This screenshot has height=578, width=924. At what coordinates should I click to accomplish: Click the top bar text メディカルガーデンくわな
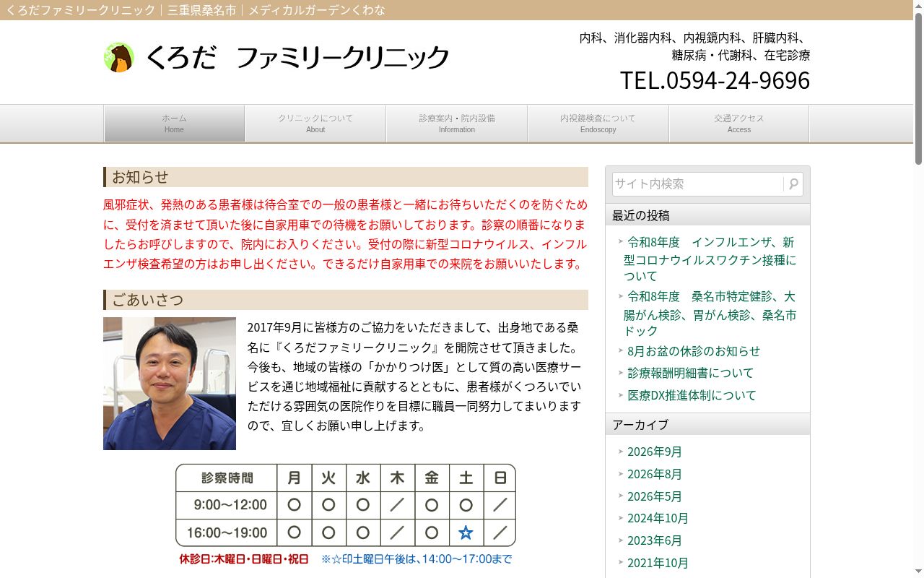[x=317, y=10]
